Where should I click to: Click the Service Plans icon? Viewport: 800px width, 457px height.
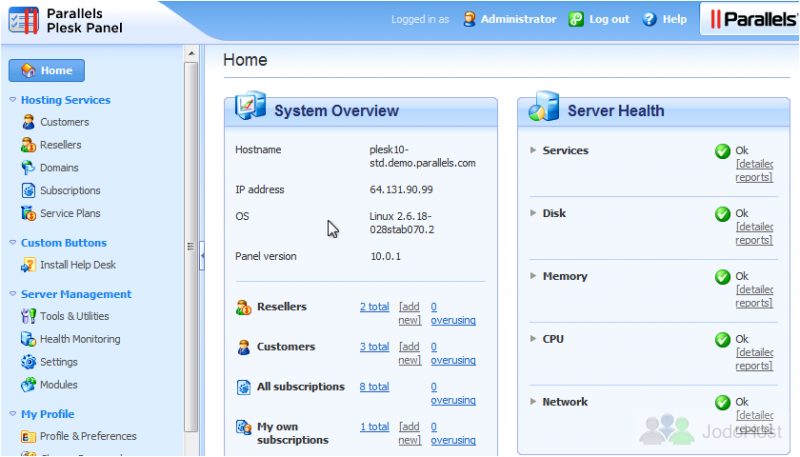29,213
